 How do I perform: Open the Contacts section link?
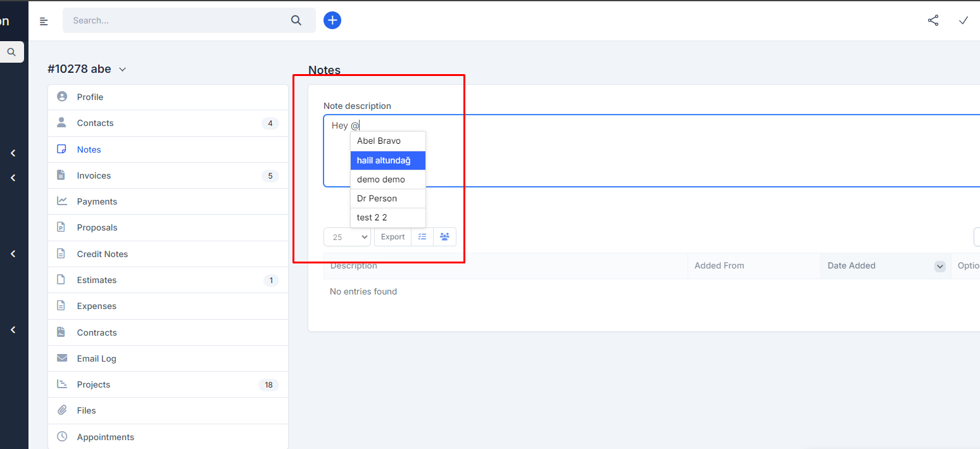click(x=95, y=123)
